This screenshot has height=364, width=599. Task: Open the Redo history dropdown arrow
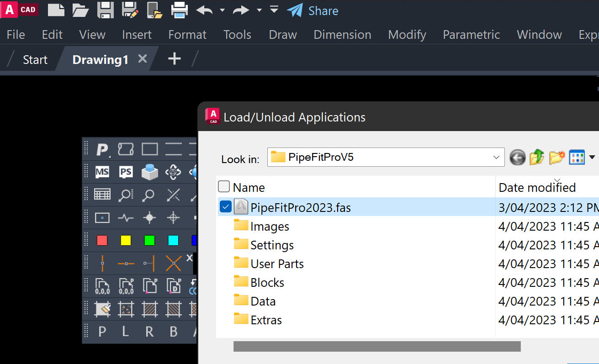259,10
